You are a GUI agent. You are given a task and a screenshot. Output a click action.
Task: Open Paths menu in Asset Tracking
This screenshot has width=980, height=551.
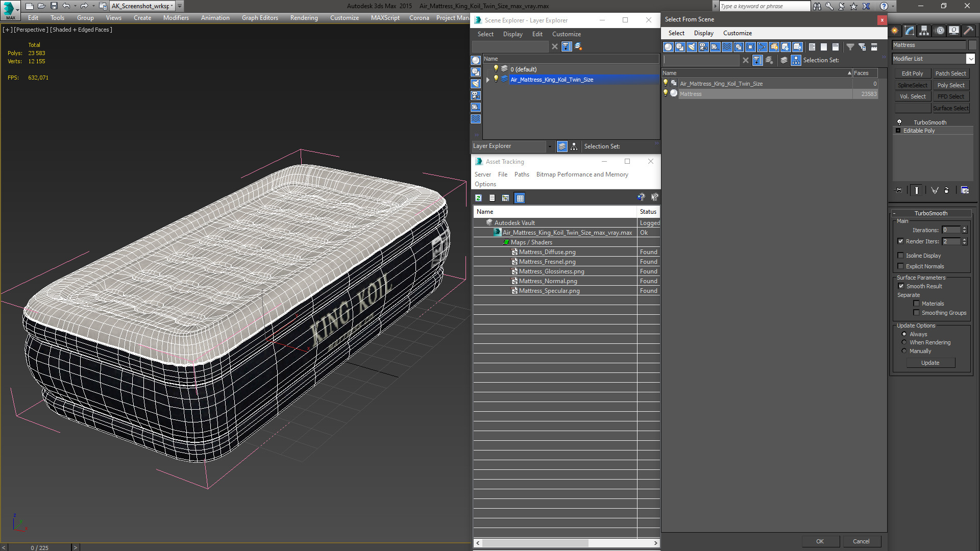(522, 174)
